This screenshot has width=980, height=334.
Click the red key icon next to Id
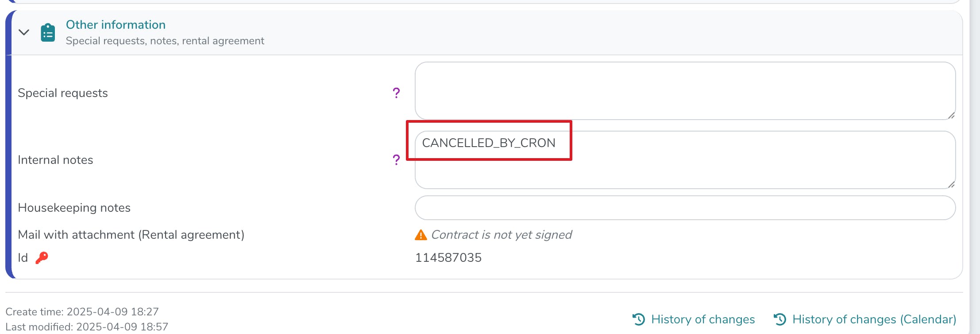42,257
